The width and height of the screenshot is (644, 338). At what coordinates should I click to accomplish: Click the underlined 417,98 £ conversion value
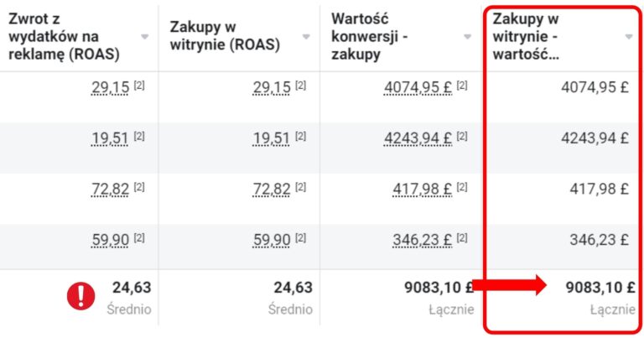pos(423,190)
